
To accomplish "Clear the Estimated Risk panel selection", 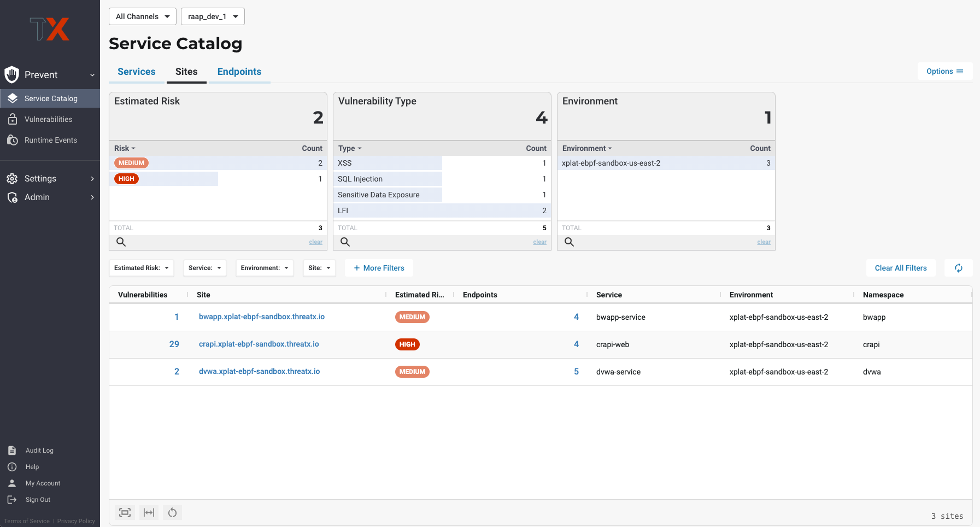I will click(315, 242).
